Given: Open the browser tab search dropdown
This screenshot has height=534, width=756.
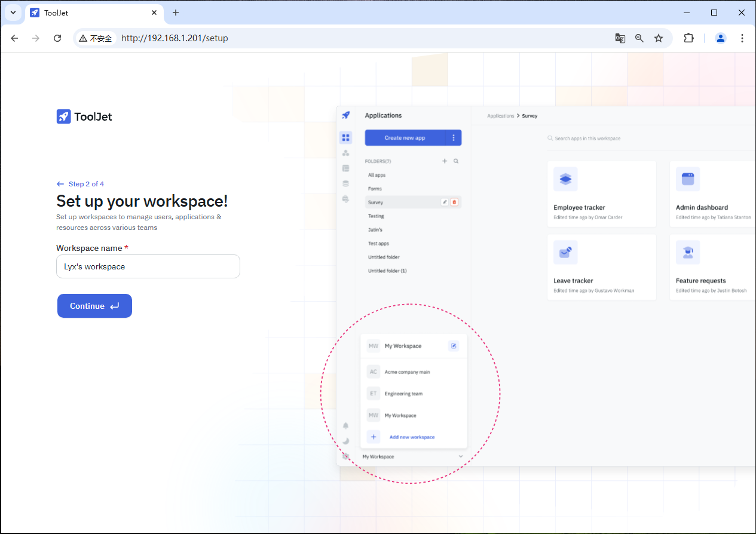Looking at the screenshot, I should 13,13.
